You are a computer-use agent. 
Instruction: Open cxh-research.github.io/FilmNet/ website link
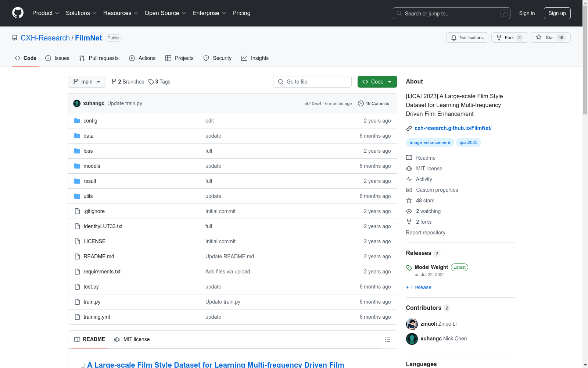(453, 128)
